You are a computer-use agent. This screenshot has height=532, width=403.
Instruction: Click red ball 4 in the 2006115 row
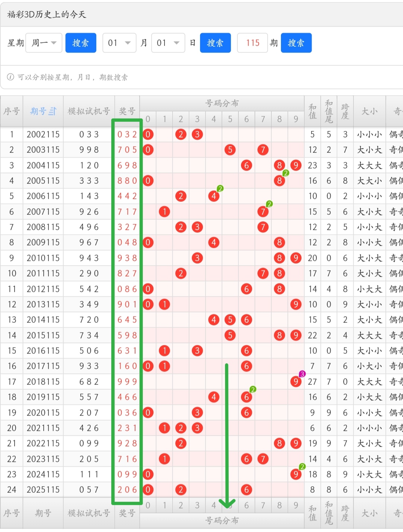pyautogui.click(x=214, y=196)
